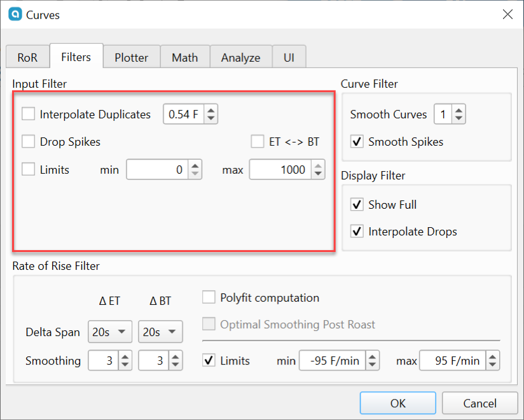Enable Polyfit computation checkbox
The width and height of the screenshot is (524, 420).
click(x=209, y=297)
